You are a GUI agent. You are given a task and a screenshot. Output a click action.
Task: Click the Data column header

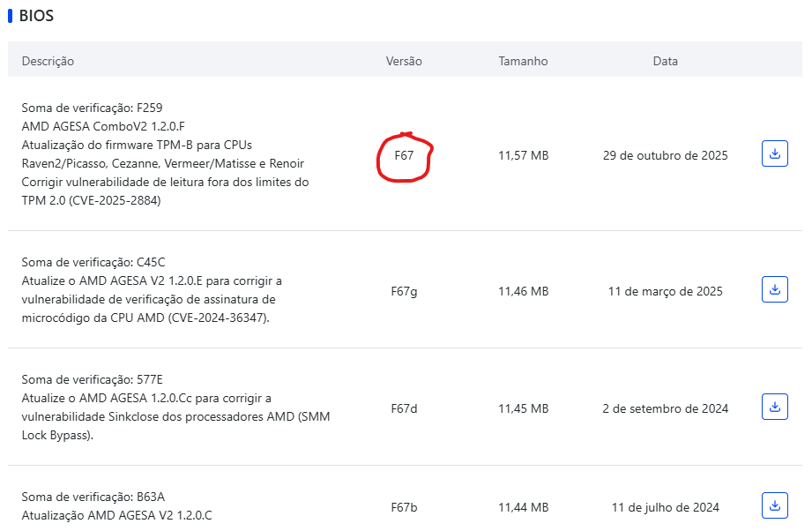(666, 61)
